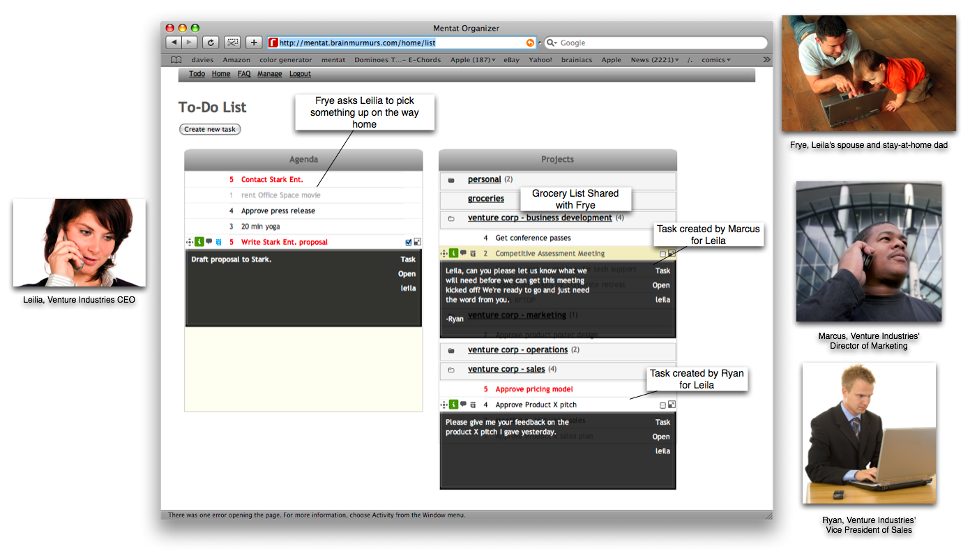
Task: Open Home in the navigation bar
Action: 221,74
